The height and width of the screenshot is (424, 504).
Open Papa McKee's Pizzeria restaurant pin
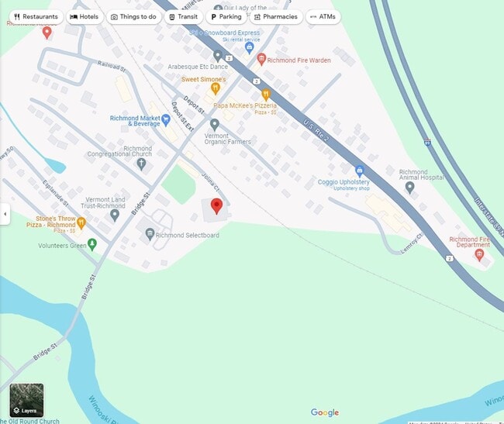(265, 95)
